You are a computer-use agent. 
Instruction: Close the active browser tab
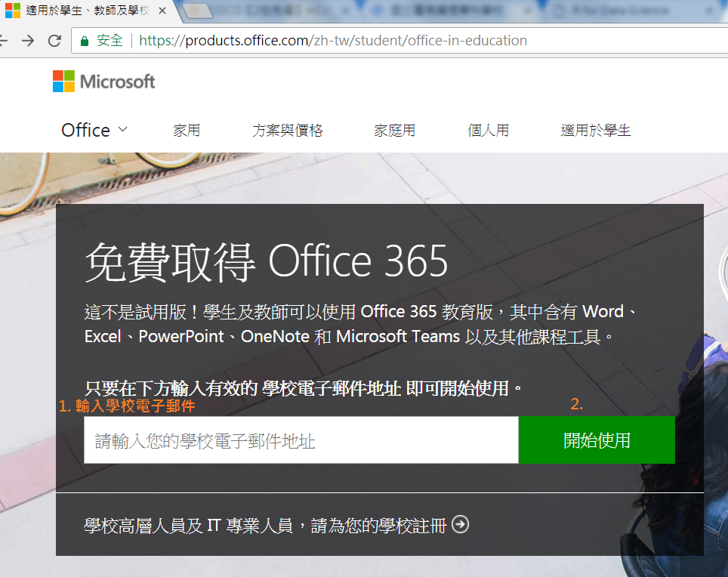coord(162,11)
